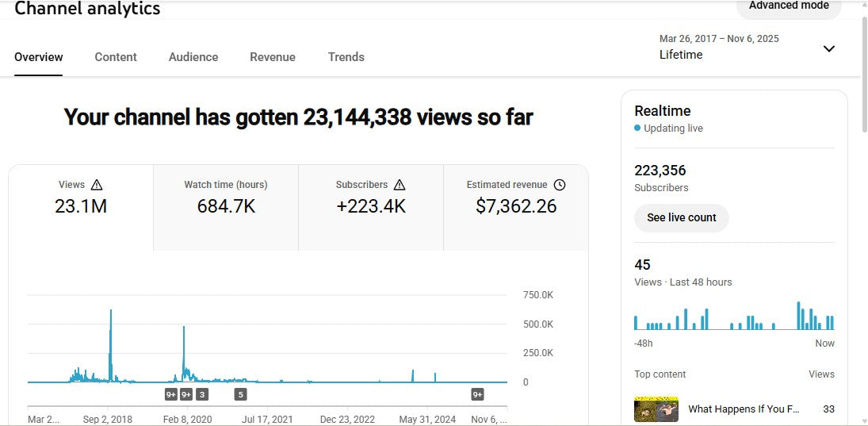Expand the Lifetime date range dropdown arrow
Screen dimensions: 868x426
click(828, 48)
